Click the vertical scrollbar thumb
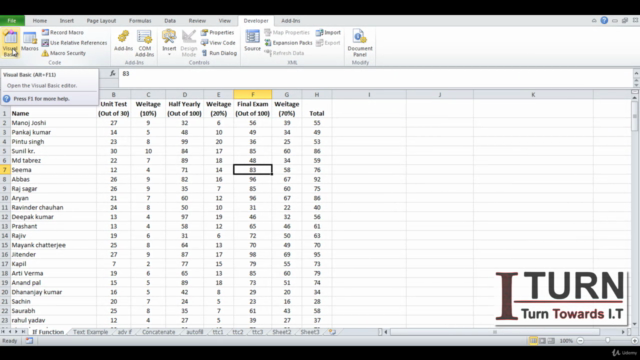The image size is (640, 360). [635, 116]
